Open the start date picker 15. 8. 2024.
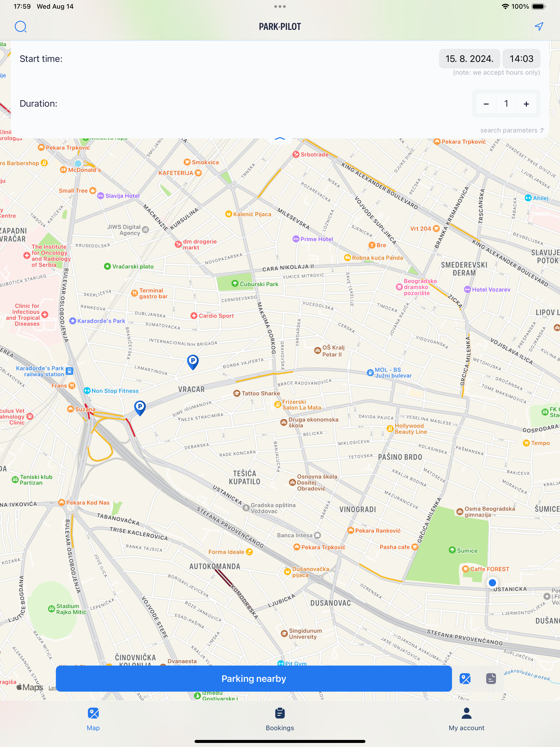560x747 pixels. click(469, 59)
